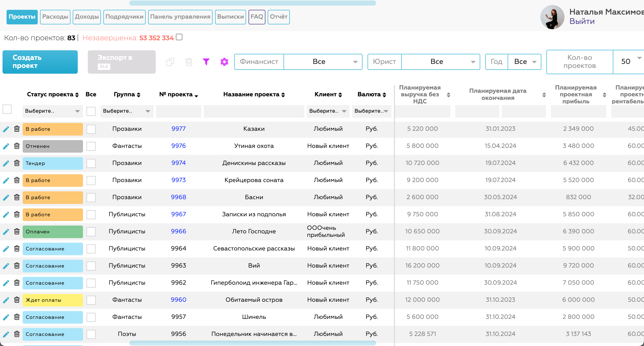This screenshot has width=644, height=346.
Task: Open the magenta gear settings icon
Action: (224, 62)
